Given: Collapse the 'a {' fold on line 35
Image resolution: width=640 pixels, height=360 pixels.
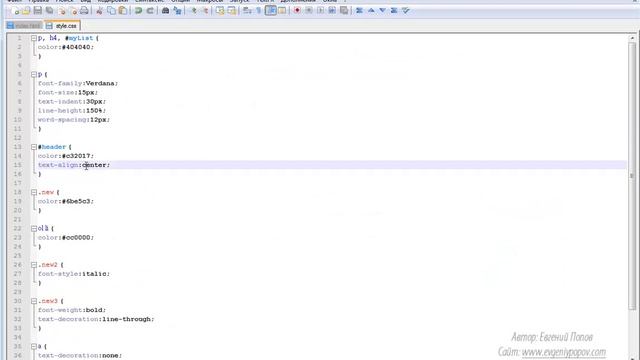Looking at the screenshot, I should (34, 347).
